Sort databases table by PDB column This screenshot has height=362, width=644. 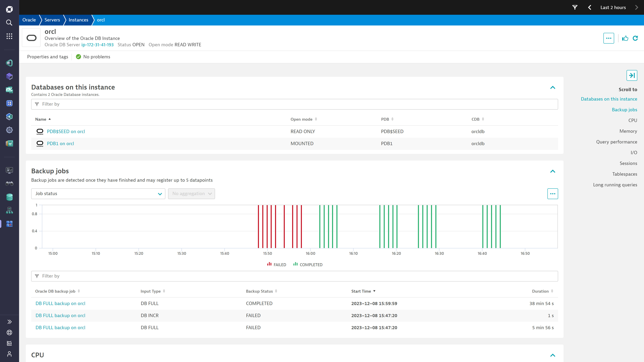click(x=387, y=119)
